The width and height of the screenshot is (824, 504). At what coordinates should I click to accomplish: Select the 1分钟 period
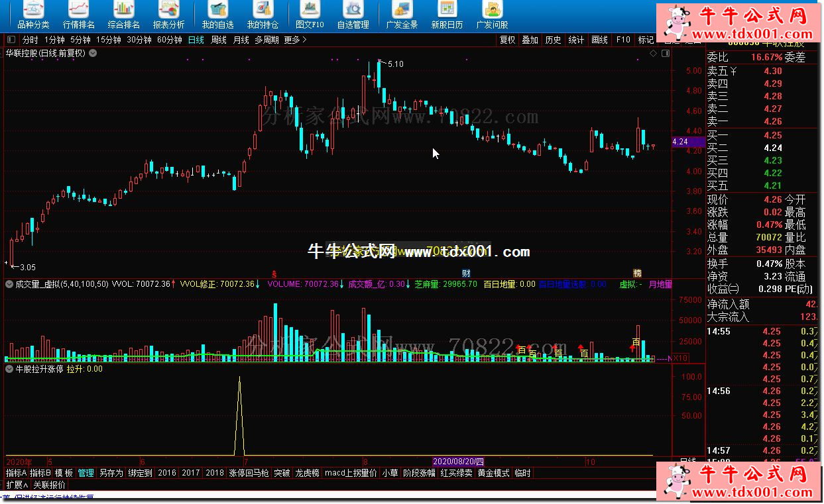[55, 40]
